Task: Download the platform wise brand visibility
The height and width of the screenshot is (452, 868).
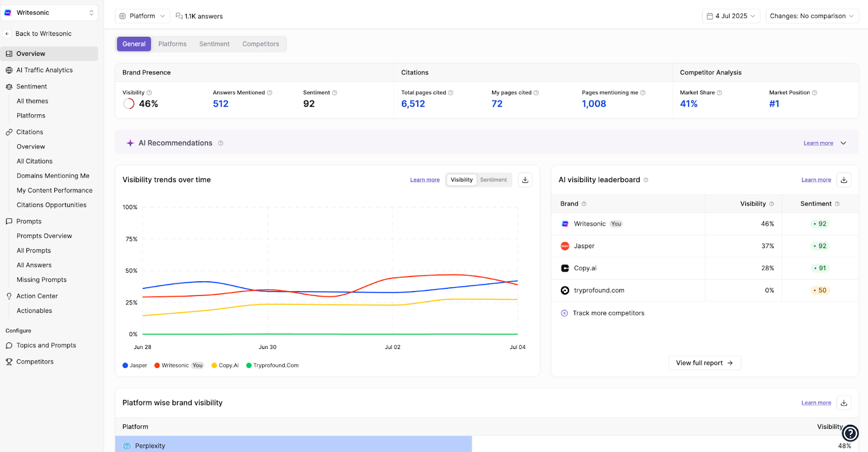Action: pos(844,403)
